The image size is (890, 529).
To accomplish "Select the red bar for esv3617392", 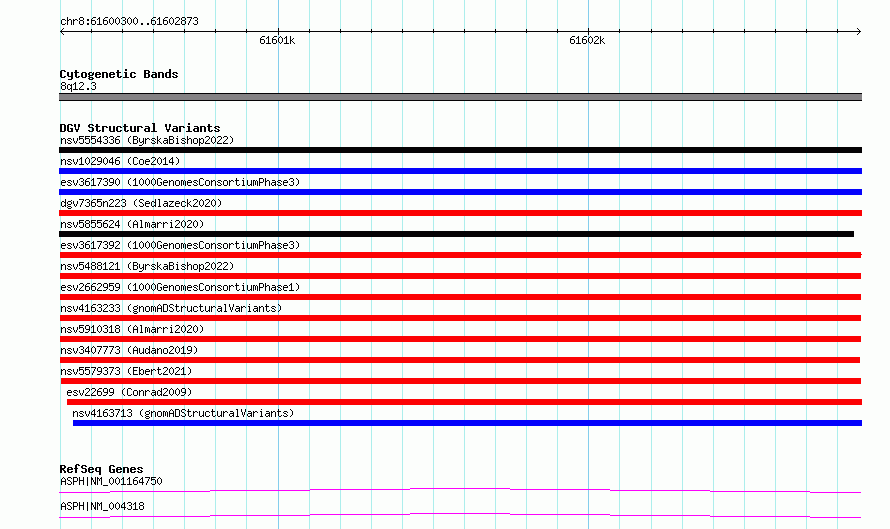I will tap(460, 255).
